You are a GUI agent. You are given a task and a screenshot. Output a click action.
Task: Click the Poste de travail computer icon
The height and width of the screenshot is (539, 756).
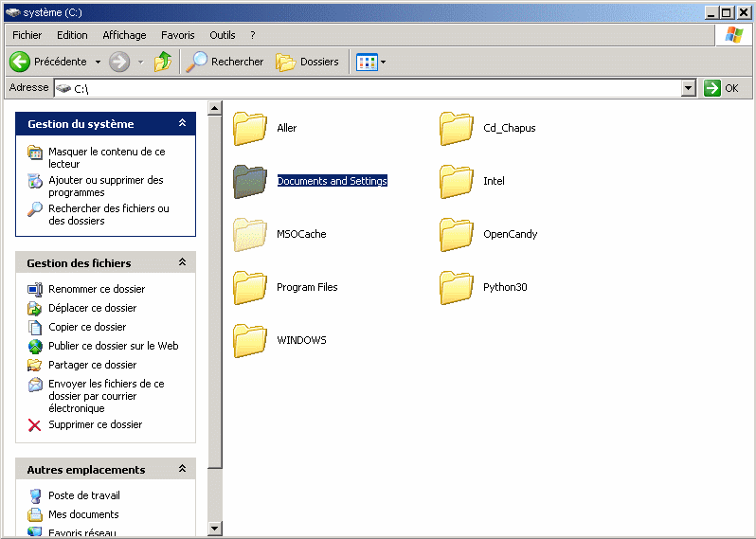tap(35, 495)
